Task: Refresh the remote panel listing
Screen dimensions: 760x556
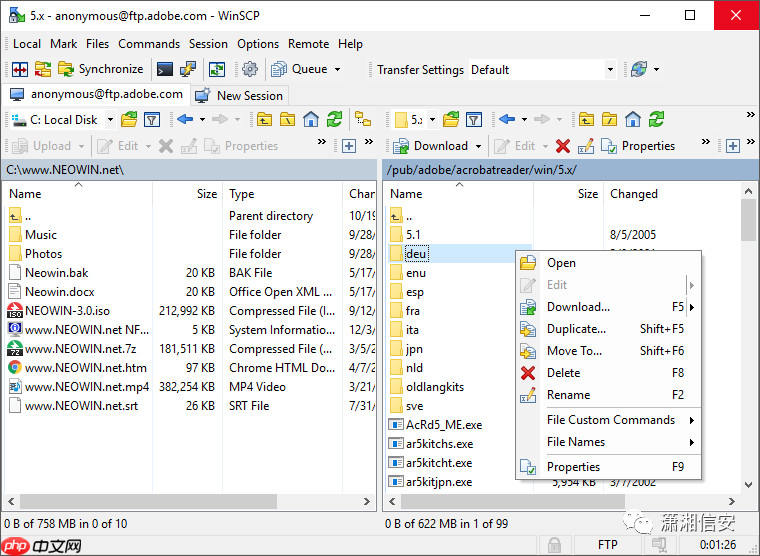Action: [x=656, y=120]
